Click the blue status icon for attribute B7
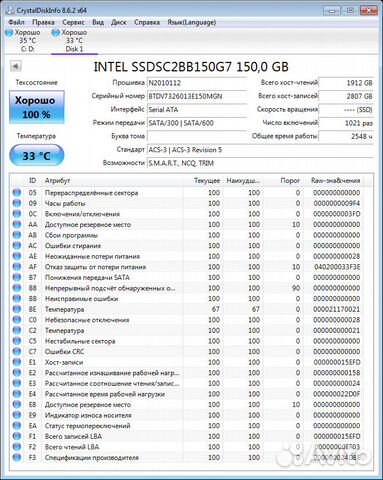The image size is (383, 480). click(x=17, y=277)
